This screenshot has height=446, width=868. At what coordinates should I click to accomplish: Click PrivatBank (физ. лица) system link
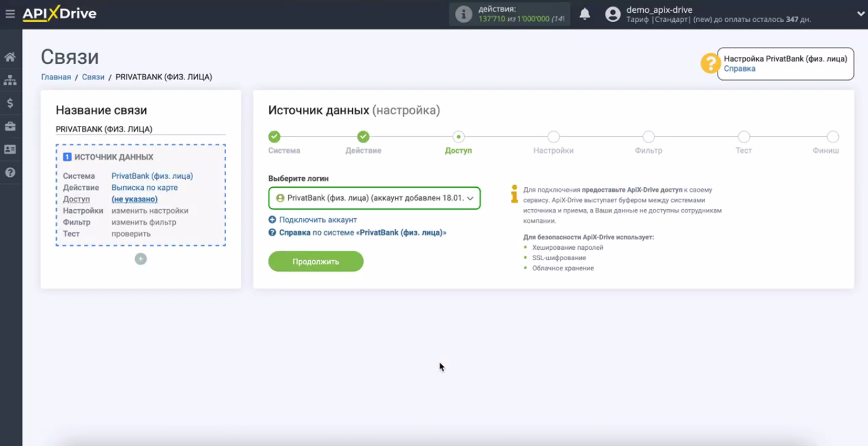(x=152, y=176)
